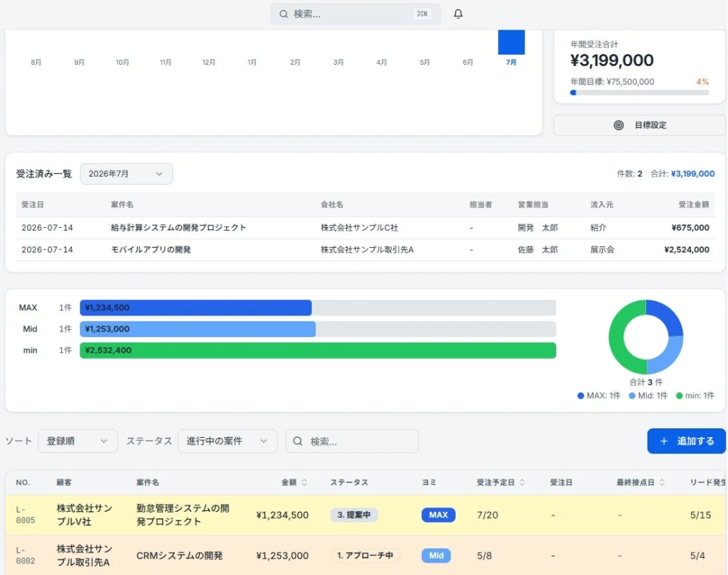
Task: Sort by 金額 column arrows
Action: [305, 482]
